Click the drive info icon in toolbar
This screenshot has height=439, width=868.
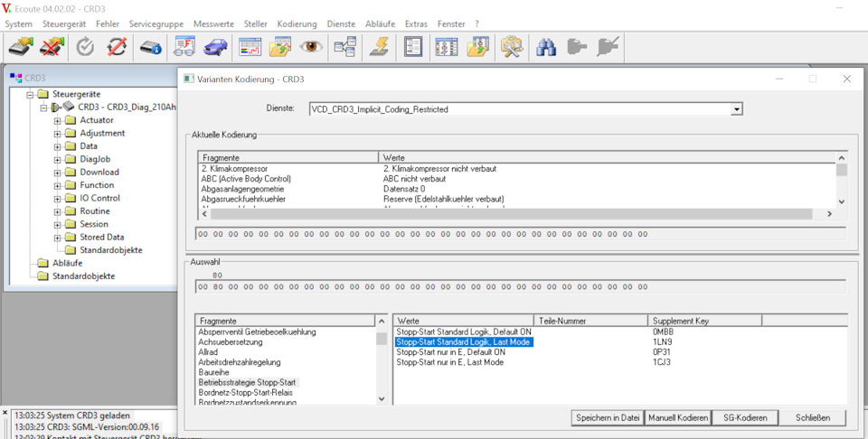[x=150, y=46]
